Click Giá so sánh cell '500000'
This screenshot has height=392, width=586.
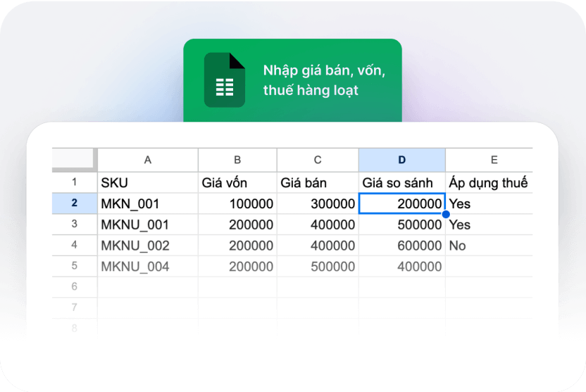[x=401, y=225]
